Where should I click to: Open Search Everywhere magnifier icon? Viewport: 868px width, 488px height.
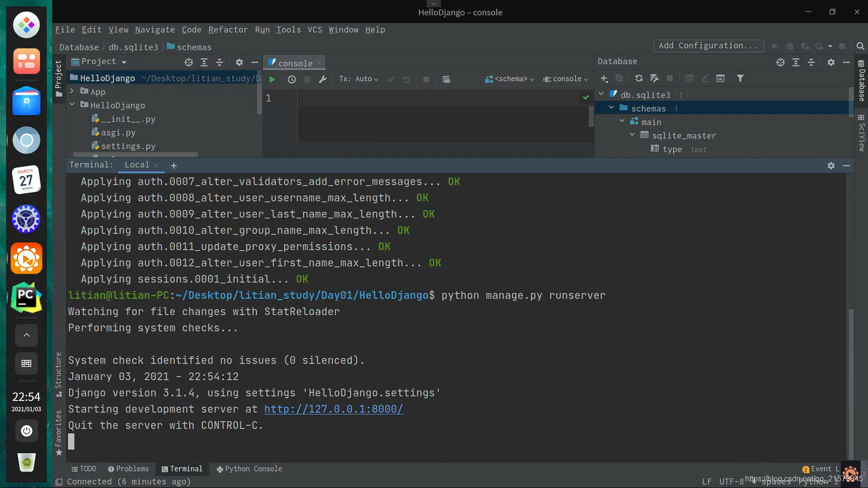(x=860, y=46)
